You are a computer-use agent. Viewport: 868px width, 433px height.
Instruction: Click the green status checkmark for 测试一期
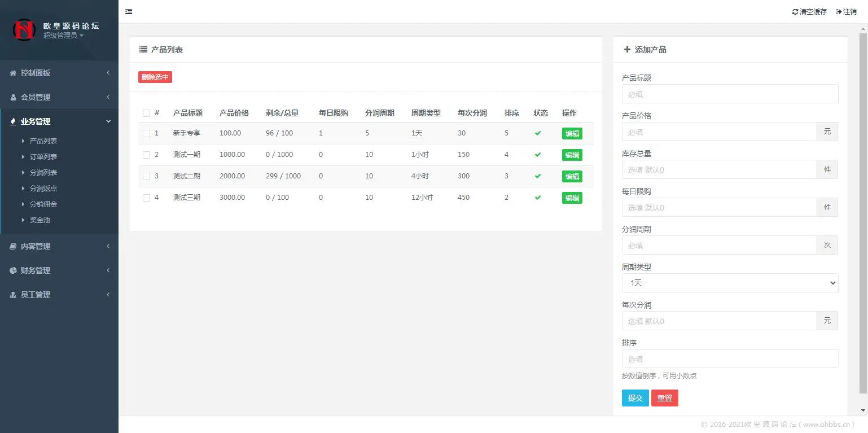pos(537,155)
